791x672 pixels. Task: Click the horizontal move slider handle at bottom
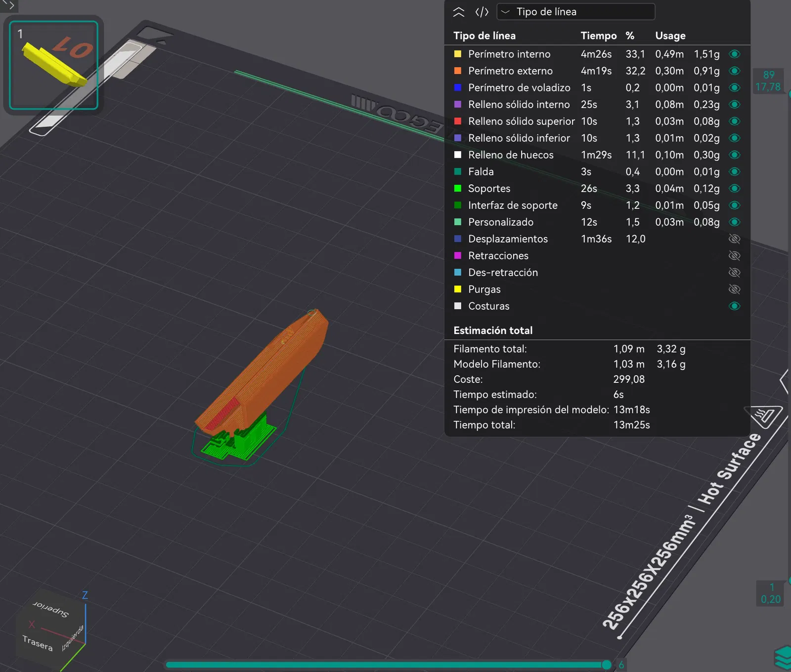pyautogui.click(x=607, y=665)
